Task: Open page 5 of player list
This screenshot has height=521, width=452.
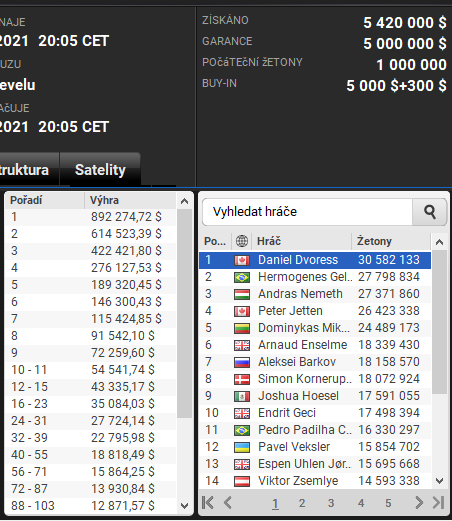Action: 388,503
